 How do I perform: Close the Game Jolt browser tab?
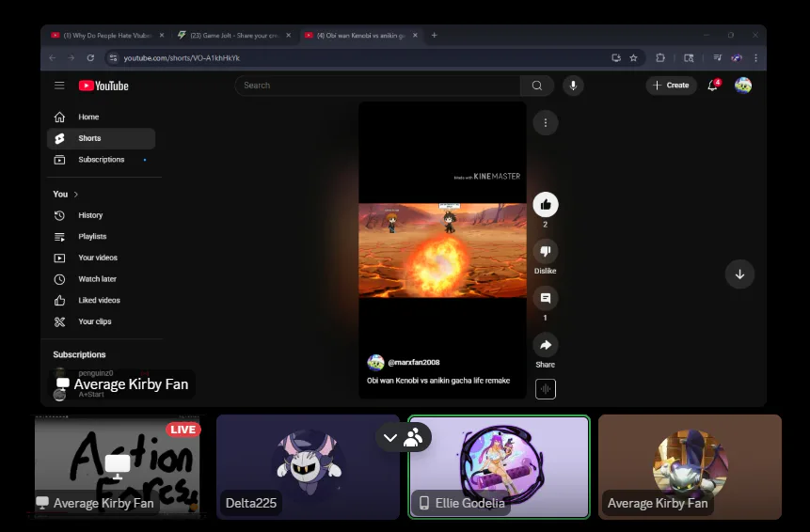(x=288, y=36)
